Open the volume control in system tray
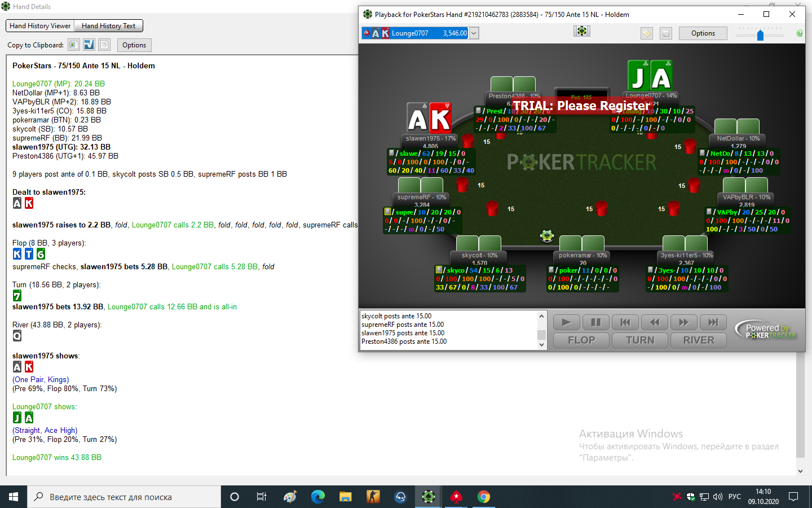 tap(717, 497)
